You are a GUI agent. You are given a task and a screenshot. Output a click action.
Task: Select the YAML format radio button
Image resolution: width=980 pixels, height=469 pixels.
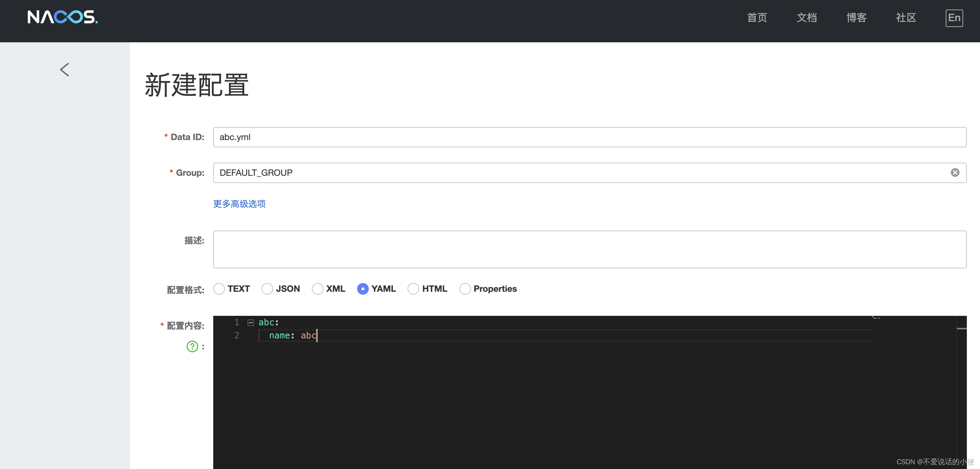click(x=363, y=289)
